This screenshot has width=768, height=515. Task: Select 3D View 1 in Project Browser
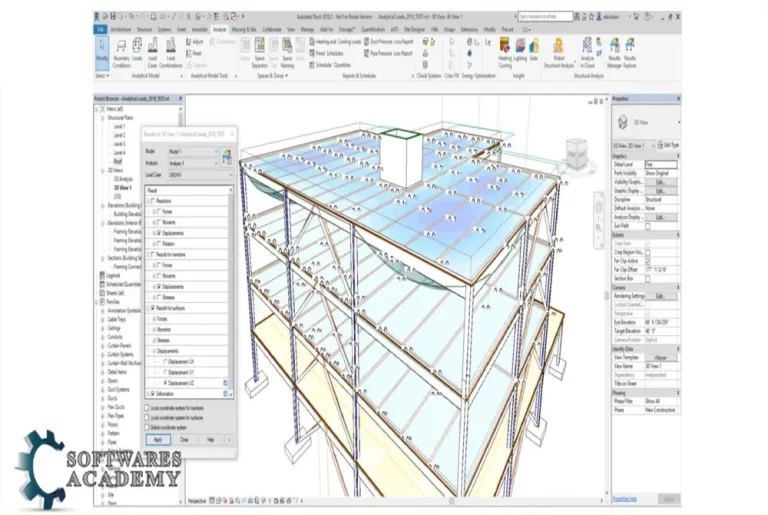pyautogui.click(x=123, y=188)
